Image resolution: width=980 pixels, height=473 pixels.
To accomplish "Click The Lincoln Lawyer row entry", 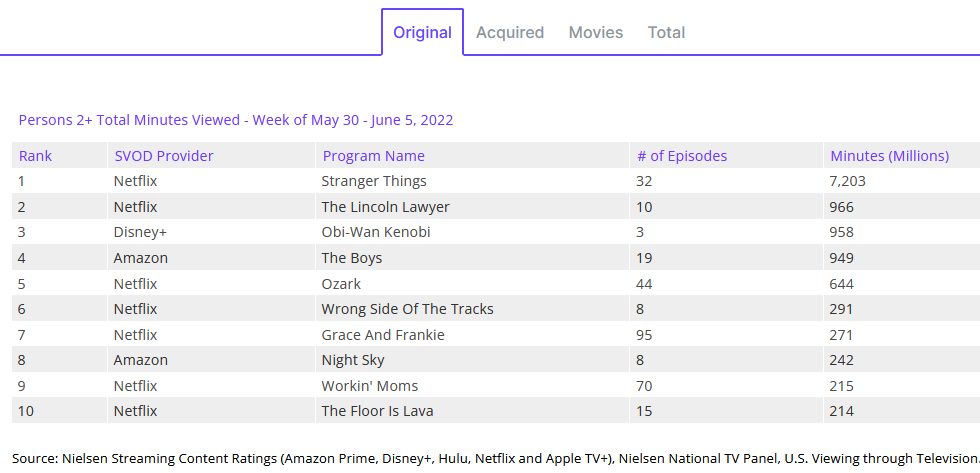I will 385,207.
